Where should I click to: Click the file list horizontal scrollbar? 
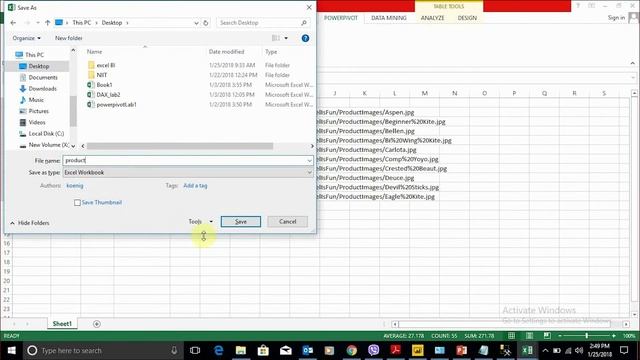pyautogui.click(x=180, y=146)
